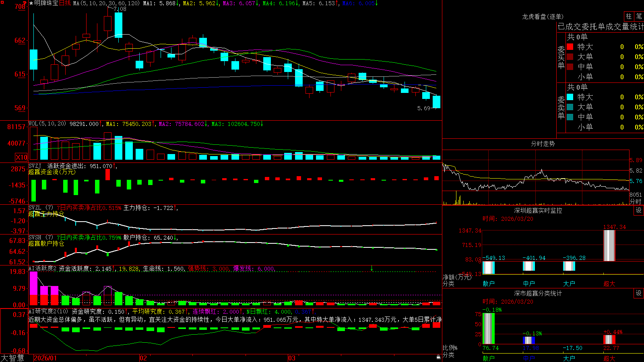Image resolution: width=644 pixels, height=362 pixels.
Task: Click the 大智慧 logo at bottom-left
Action: tap(12, 358)
